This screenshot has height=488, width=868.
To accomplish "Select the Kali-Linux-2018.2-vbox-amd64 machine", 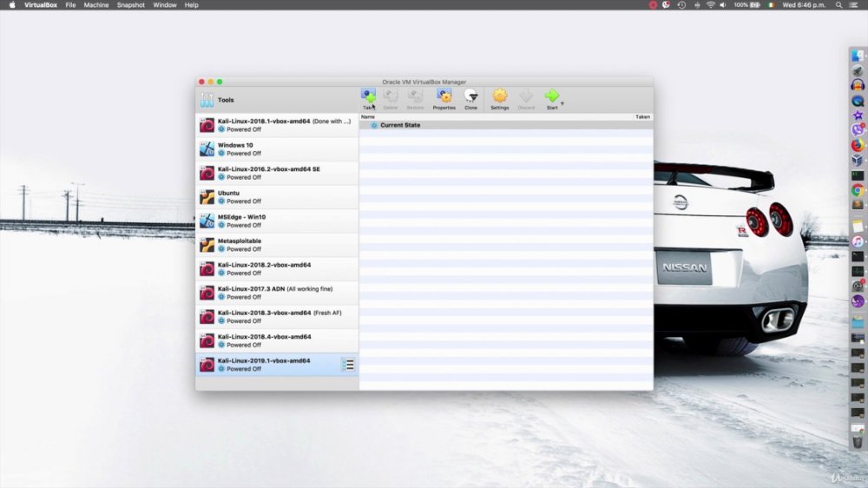I will (277, 268).
